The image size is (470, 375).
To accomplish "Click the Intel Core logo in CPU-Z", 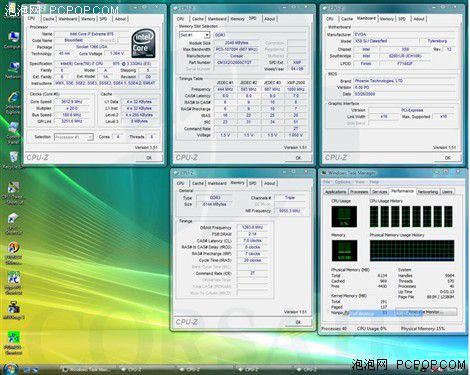I will coord(143,43).
